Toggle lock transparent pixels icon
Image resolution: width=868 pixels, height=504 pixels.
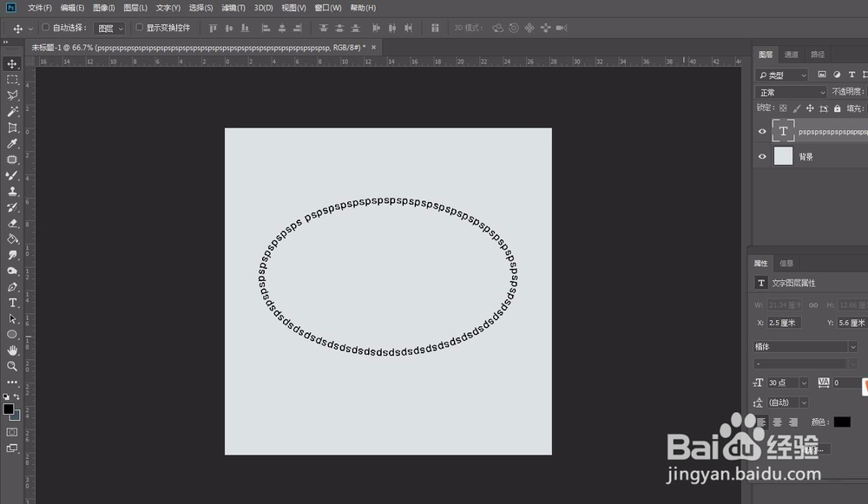point(783,108)
